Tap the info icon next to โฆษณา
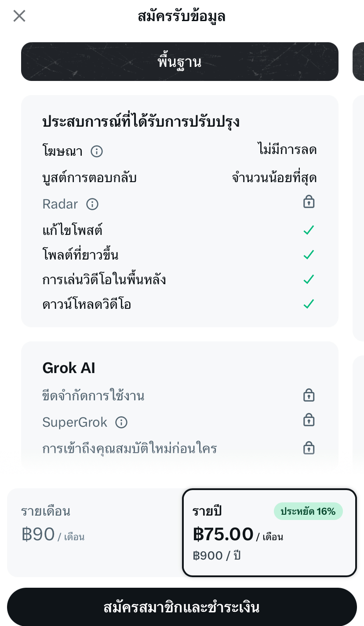 [97, 151]
